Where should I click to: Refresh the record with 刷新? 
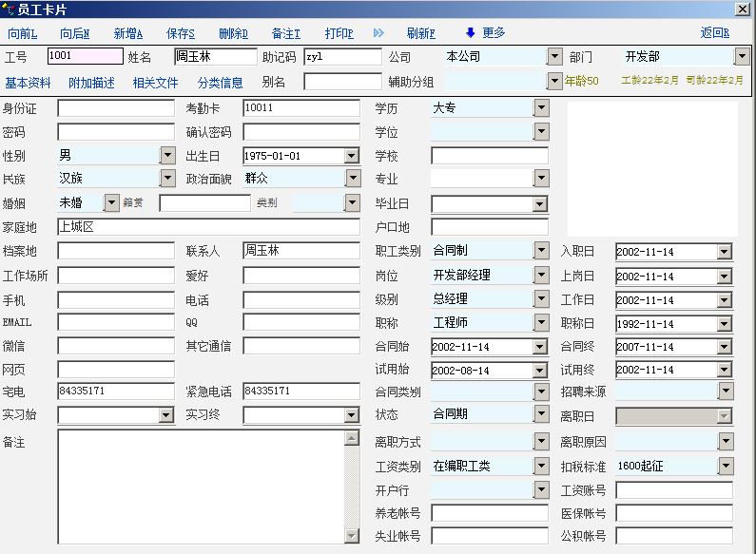420,33
